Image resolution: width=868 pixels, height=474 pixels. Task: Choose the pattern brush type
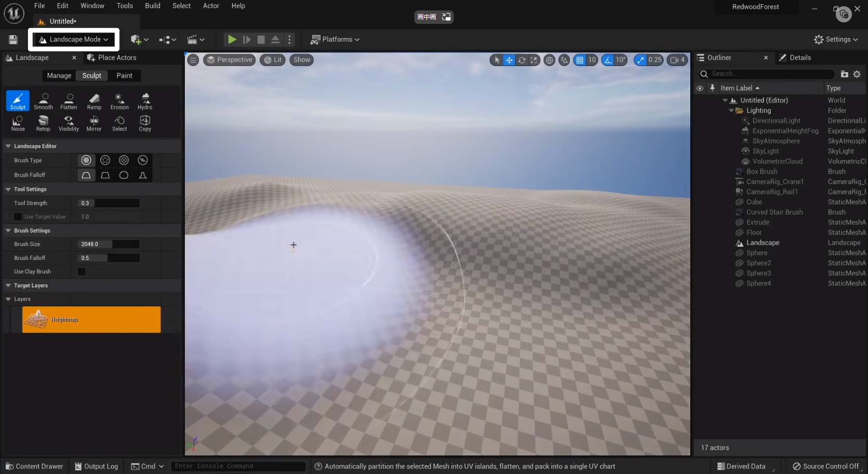point(124,160)
